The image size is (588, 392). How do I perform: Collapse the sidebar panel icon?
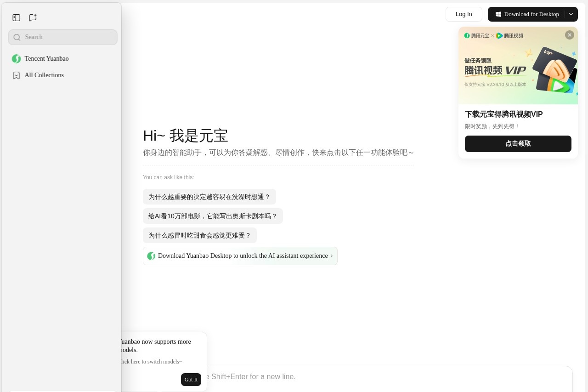tap(17, 17)
